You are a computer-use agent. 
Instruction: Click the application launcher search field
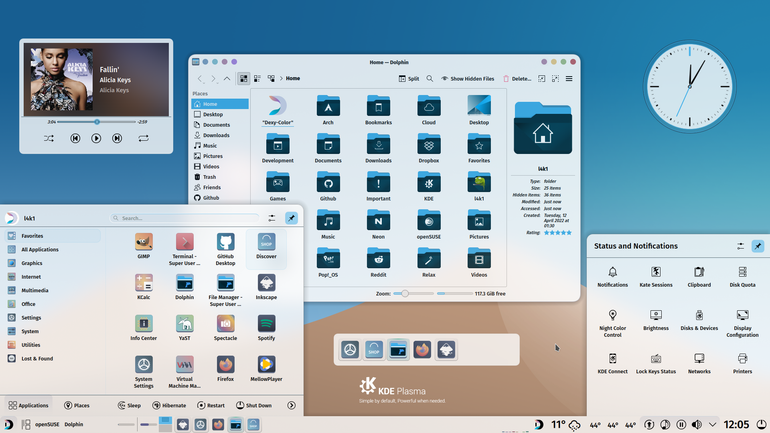(185, 218)
